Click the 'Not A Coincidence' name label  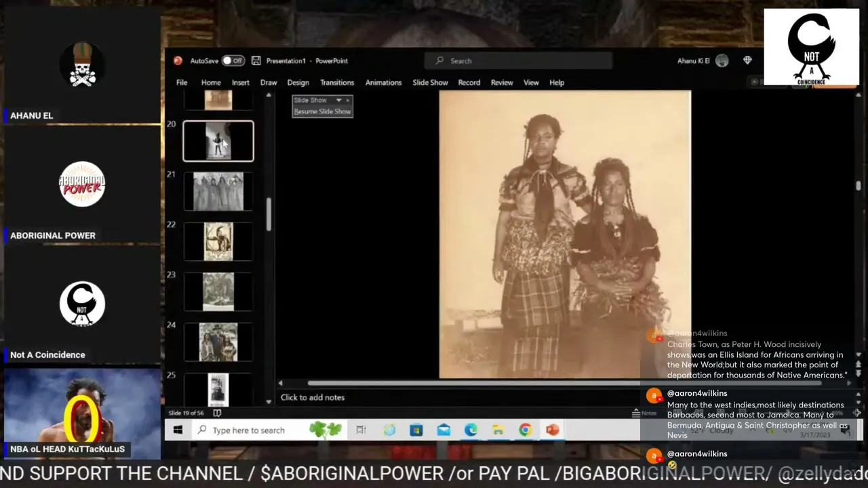47,355
